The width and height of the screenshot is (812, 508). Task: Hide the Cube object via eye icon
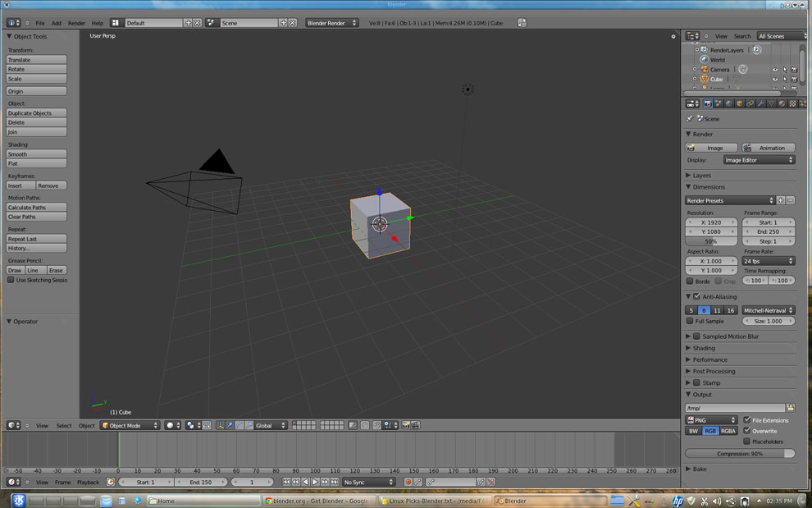click(775, 80)
